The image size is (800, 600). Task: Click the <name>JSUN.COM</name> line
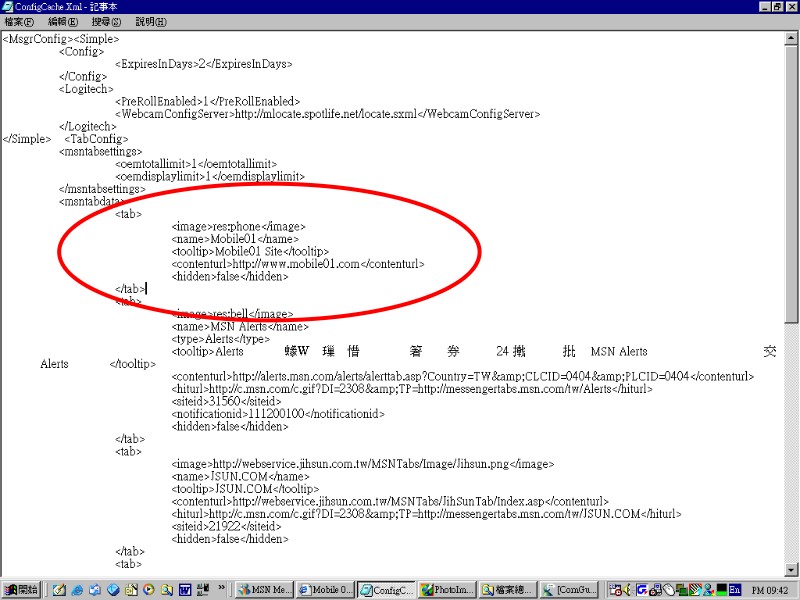pyautogui.click(x=240, y=477)
